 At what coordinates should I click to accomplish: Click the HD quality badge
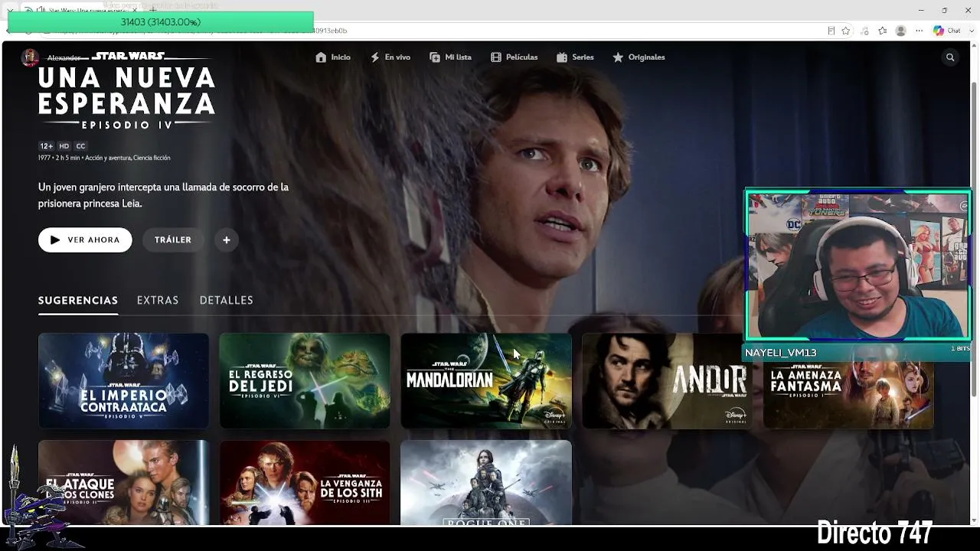click(x=64, y=146)
